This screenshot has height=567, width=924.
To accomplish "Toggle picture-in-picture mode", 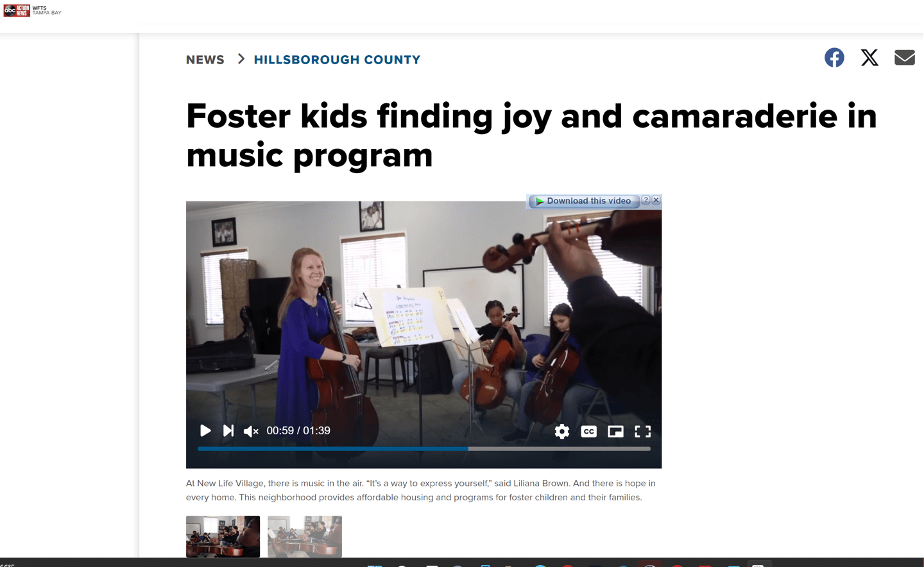I will [615, 432].
